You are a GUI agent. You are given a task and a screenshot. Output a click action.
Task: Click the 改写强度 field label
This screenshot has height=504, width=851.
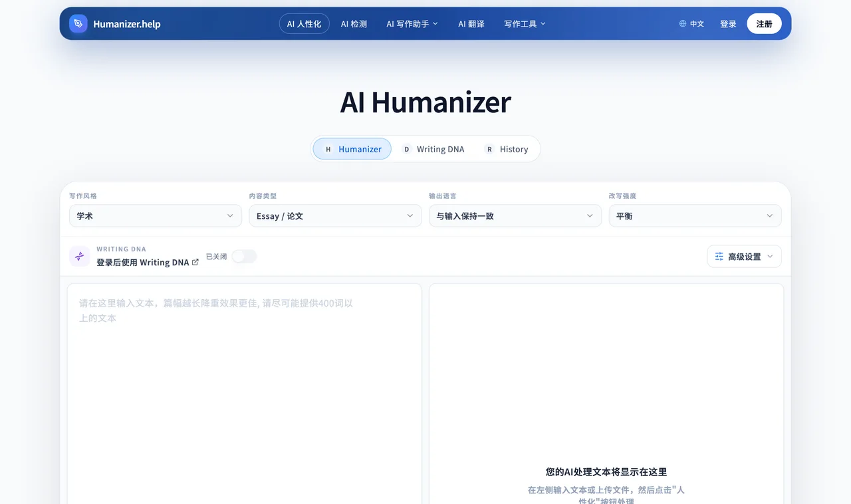(622, 196)
